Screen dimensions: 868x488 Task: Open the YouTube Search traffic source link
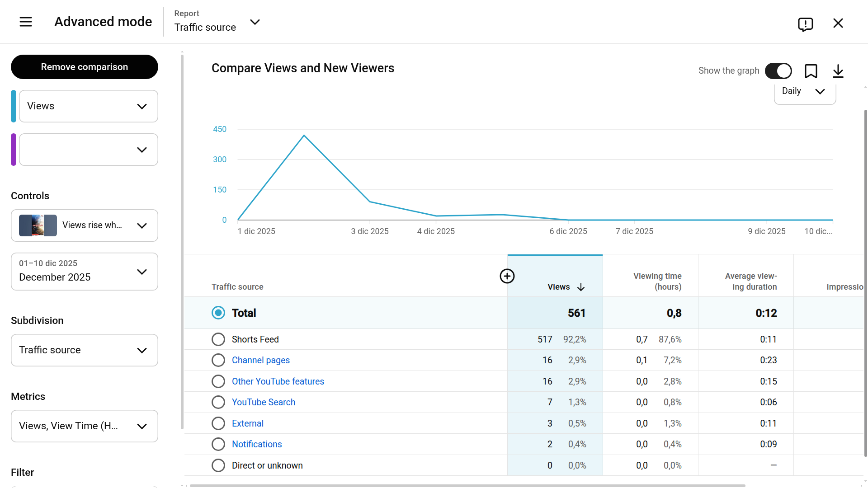(x=264, y=402)
